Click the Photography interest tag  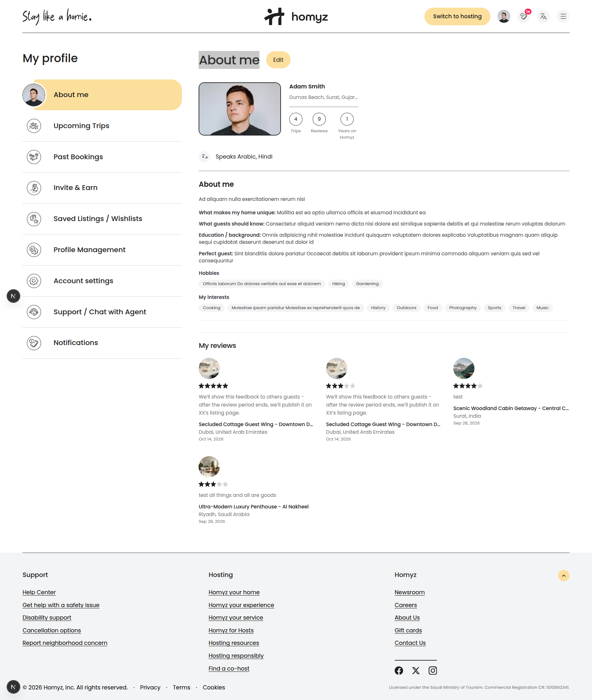[463, 308]
